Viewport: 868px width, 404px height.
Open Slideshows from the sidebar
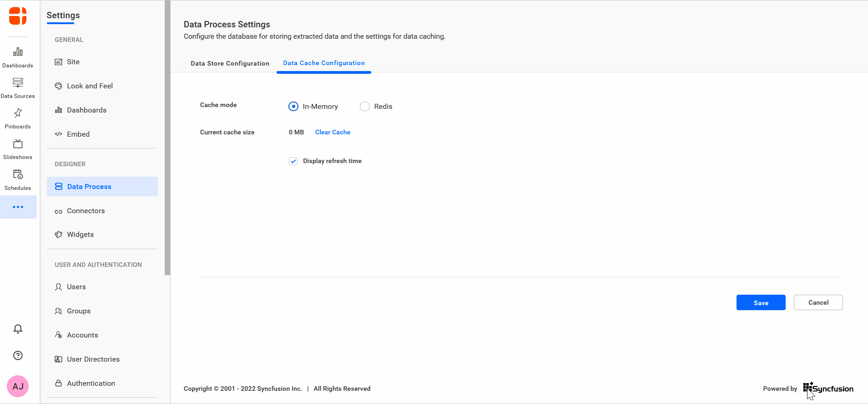[x=18, y=149]
